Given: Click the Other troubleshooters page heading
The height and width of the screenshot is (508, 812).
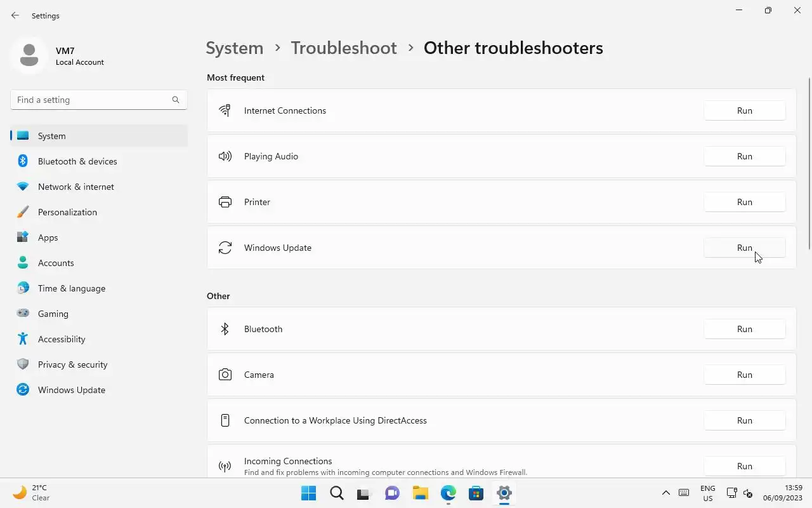Looking at the screenshot, I should click(x=513, y=48).
